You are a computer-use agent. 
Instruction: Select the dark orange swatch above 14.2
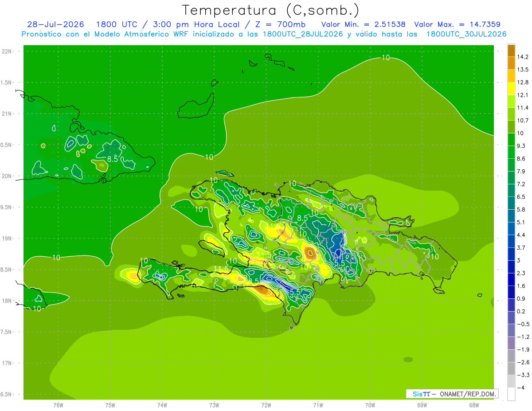click(x=511, y=51)
